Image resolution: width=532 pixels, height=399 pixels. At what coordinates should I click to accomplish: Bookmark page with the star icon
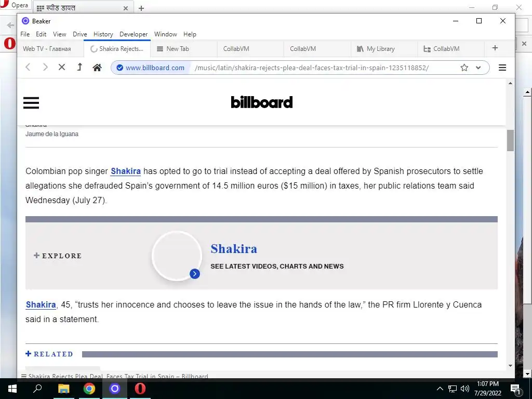(x=464, y=68)
